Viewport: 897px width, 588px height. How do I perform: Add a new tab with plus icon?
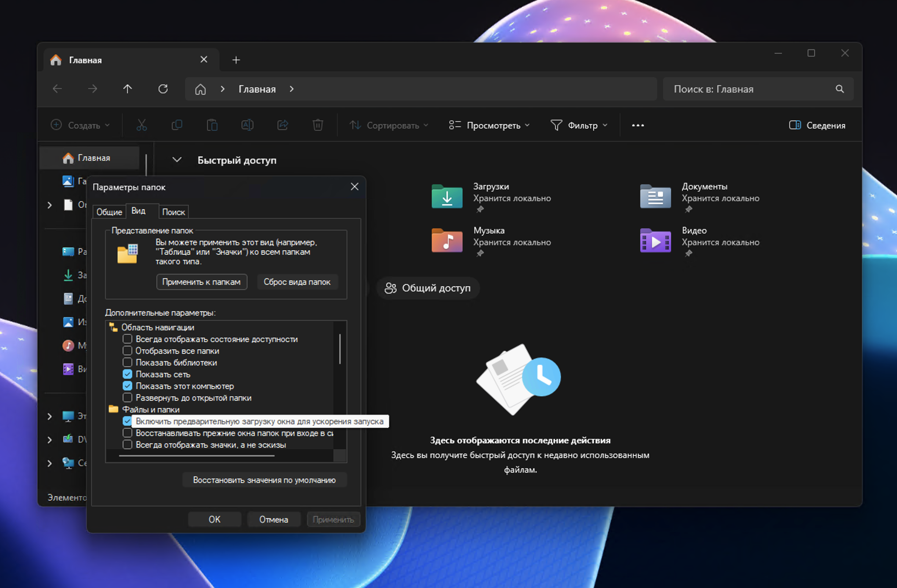(236, 60)
